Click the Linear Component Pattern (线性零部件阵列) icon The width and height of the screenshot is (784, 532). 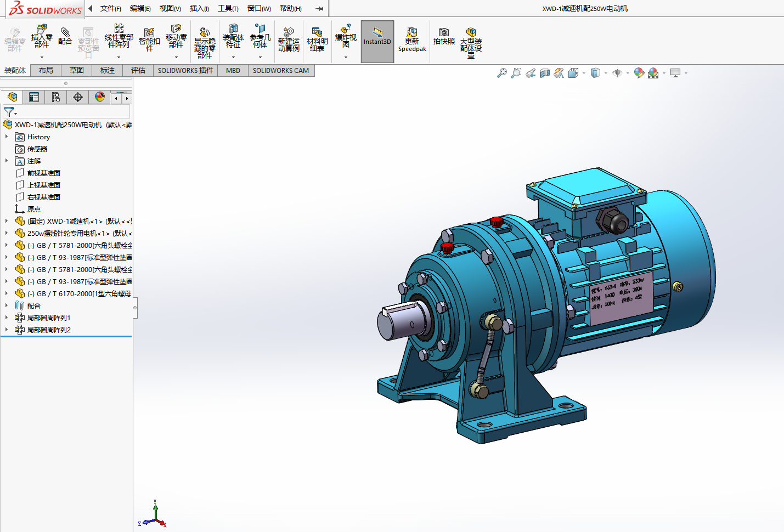[x=119, y=36]
